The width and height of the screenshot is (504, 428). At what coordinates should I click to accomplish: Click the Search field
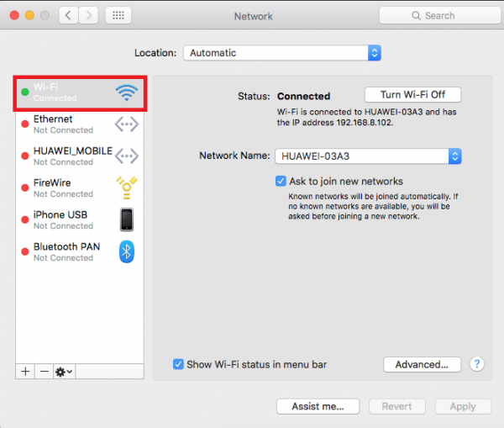click(439, 15)
